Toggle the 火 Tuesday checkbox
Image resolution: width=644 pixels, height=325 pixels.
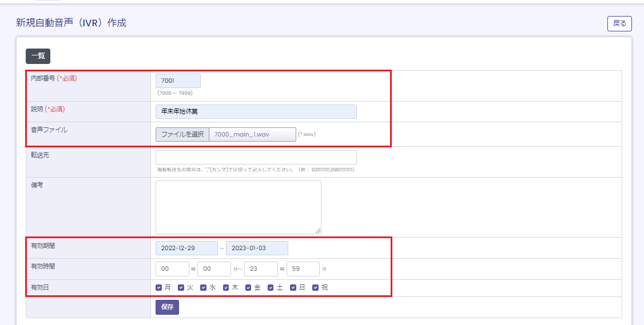click(x=181, y=288)
